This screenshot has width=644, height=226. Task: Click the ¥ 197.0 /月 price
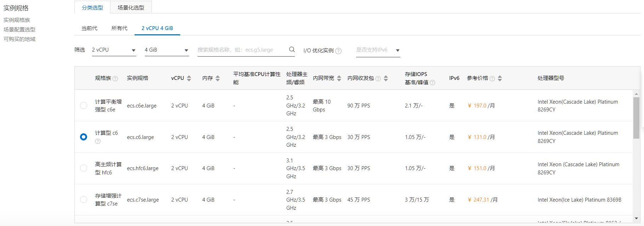click(481, 106)
